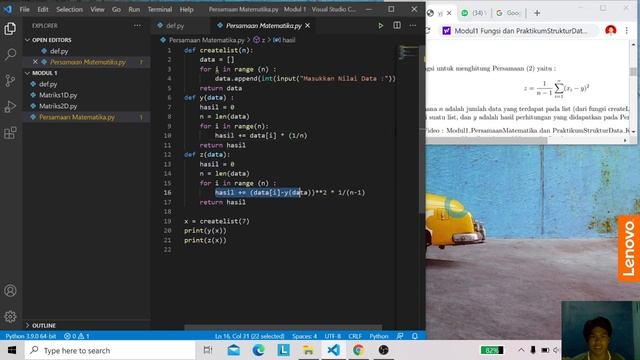
Task: Open the Run menu
Action: point(134,9)
